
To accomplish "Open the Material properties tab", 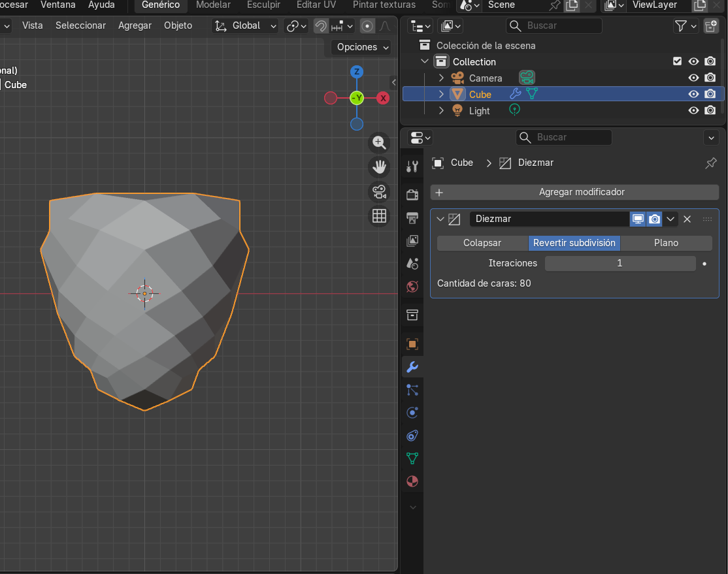I will point(412,481).
